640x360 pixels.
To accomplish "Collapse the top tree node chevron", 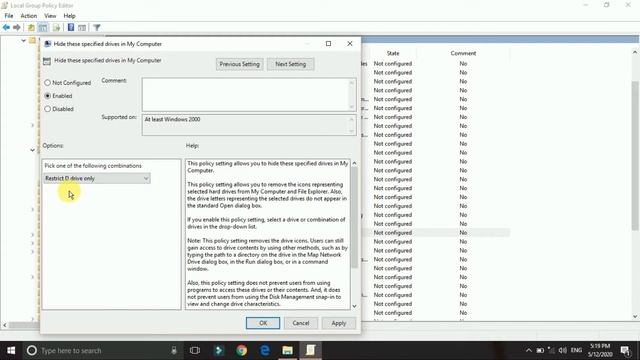I will click(23, 40).
